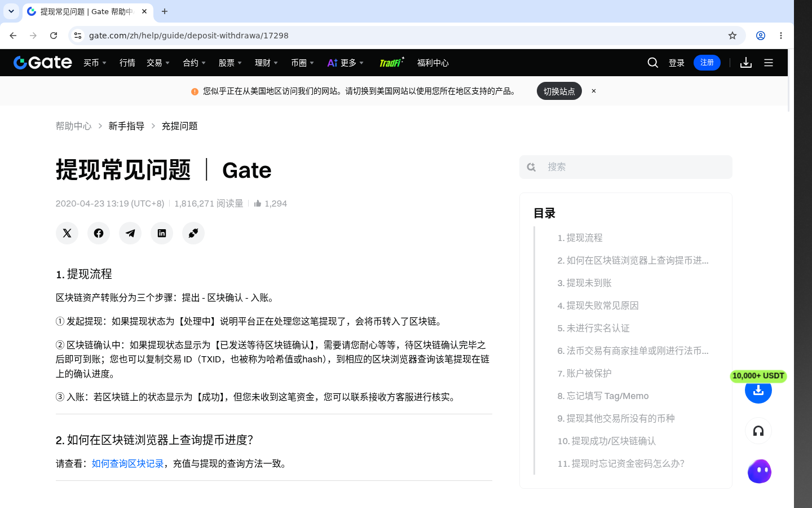Expand the 理财 dropdown menu
The image size is (812, 508).
click(267, 63)
